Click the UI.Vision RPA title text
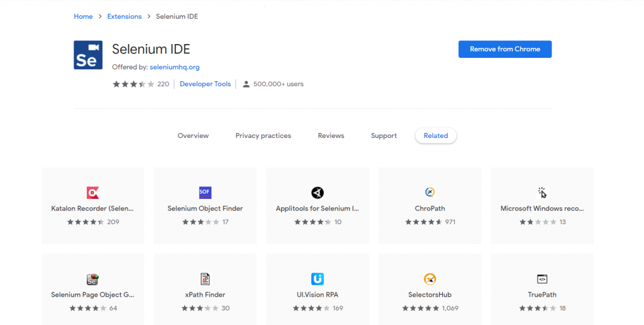 (x=318, y=295)
